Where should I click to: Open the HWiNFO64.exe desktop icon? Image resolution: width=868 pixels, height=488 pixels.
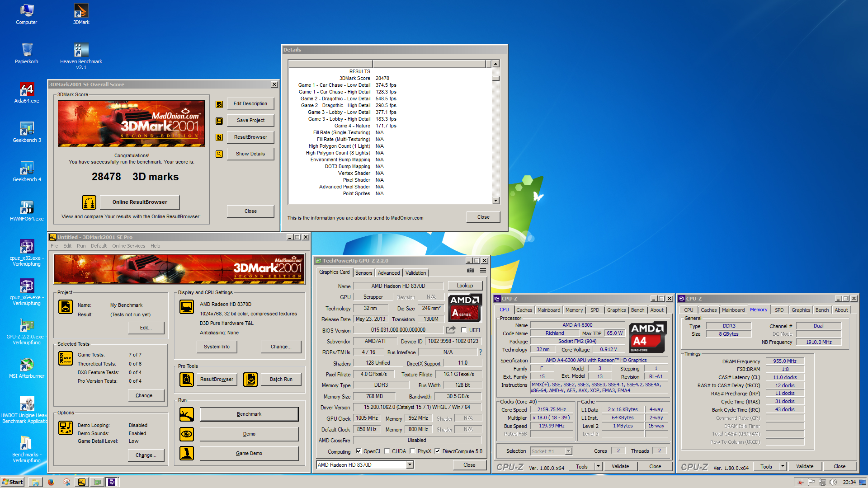tap(27, 211)
